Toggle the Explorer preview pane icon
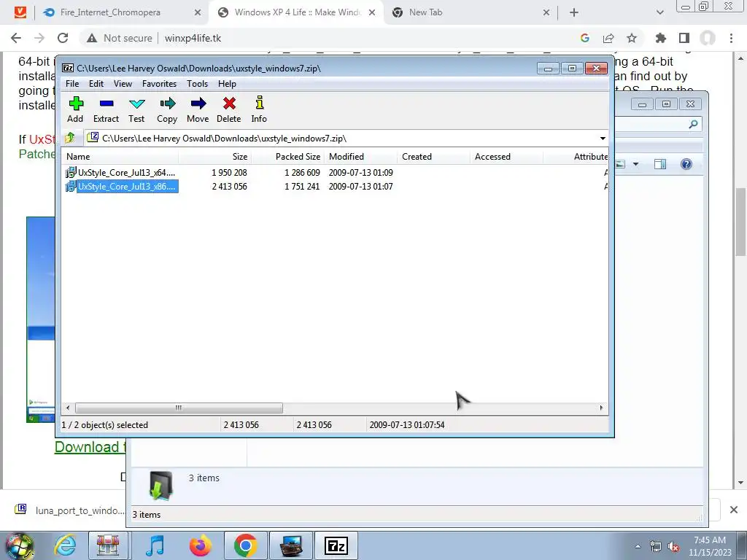The width and height of the screenshot is (747, 560). coord(659,164)
